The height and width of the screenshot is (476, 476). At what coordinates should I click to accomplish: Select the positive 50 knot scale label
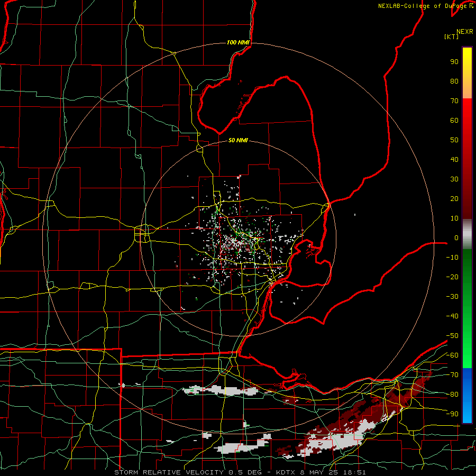tap(454, 140)
